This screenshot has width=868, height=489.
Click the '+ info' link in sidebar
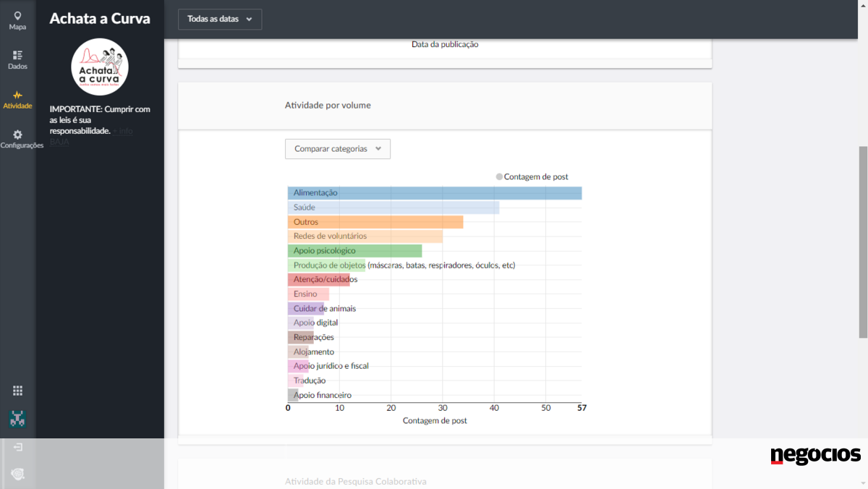coord(122,131)
